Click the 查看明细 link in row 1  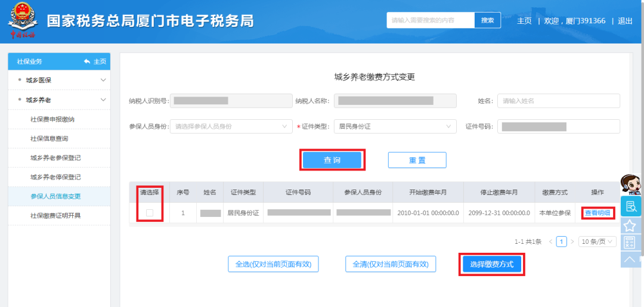pos(597,213)
